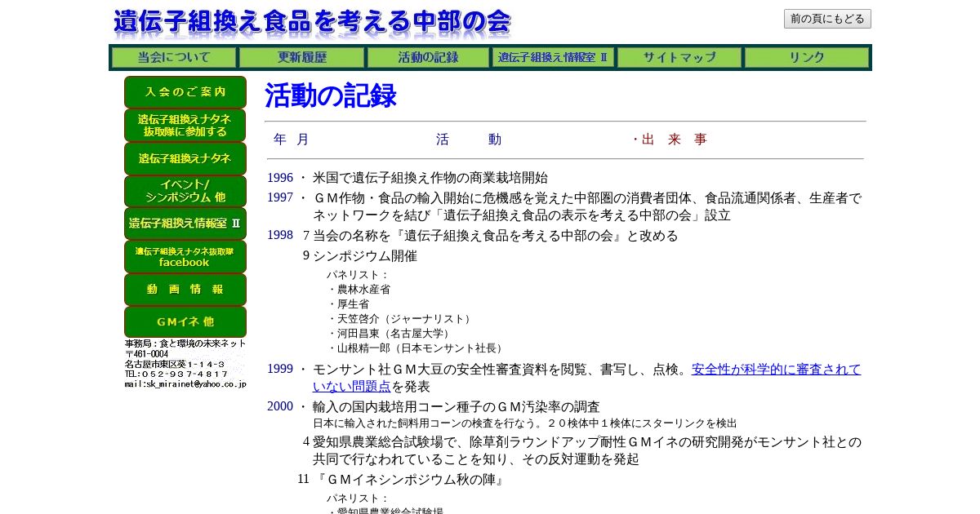Open 遺伝子組換えナタネ抜取隊に参加する sidebar button
This screenshot has height=514, width=980.
[x=185, y=125]
